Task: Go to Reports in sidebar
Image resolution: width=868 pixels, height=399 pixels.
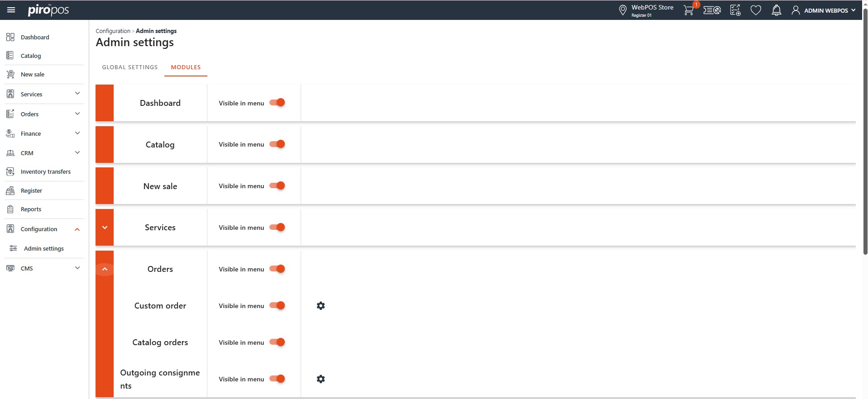Action: coord(31,209)
